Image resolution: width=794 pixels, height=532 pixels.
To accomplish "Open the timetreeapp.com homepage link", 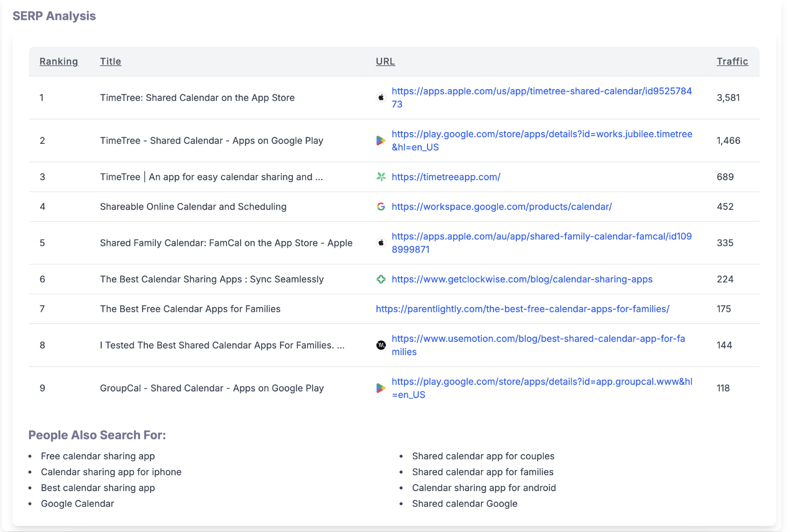I will pyautogui.click(x=446, y=177).
